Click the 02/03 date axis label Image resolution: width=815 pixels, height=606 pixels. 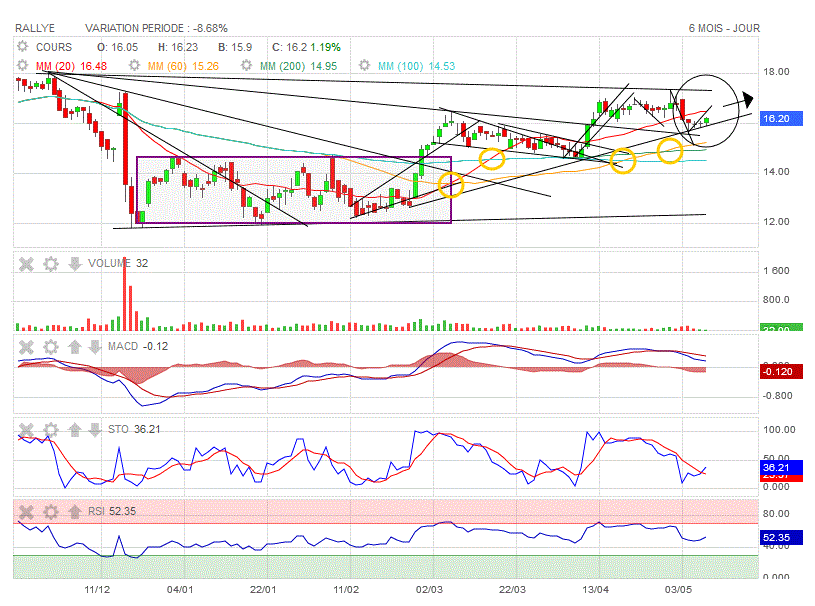pos(429,590)
